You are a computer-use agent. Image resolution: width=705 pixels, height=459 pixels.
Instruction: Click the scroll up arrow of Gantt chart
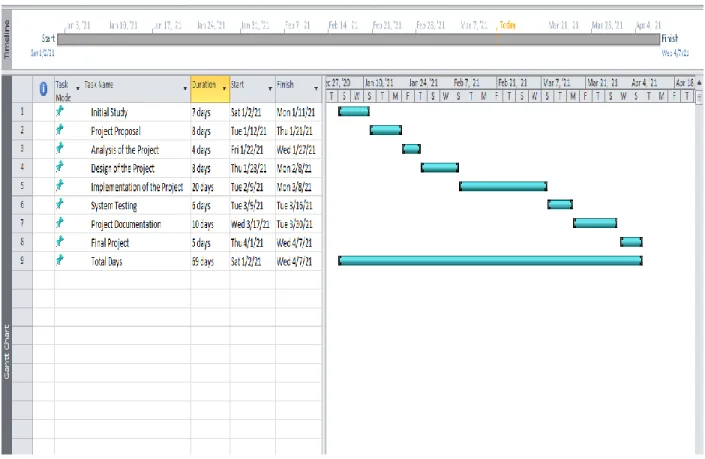point(699,83)
